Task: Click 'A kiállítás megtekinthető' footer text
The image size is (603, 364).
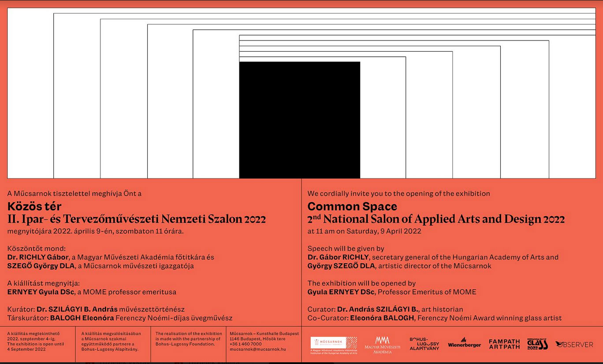Action: 33,334
